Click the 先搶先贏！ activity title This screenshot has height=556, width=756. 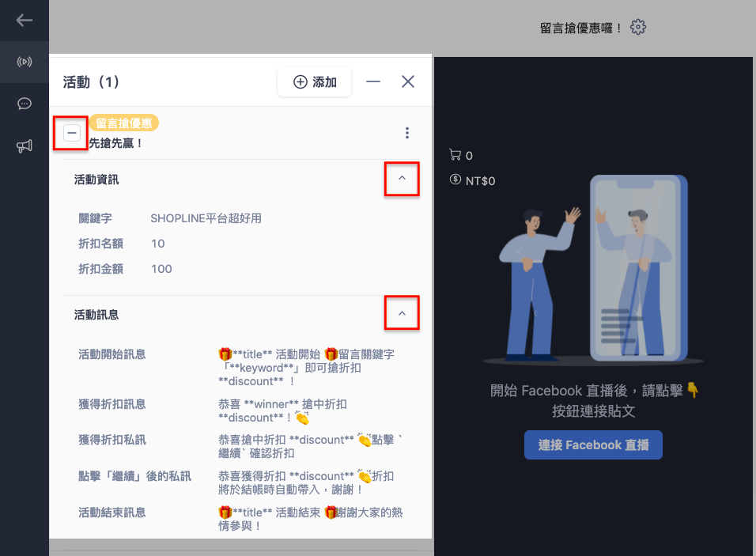click(x=115, y=143)
